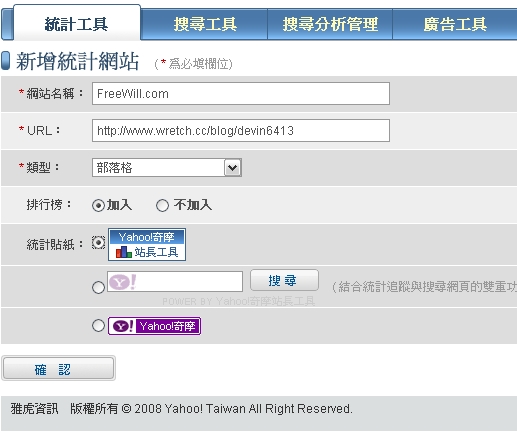
Task: Expand the 類型 dropdown showing 部落格
Action: point(167,167)
